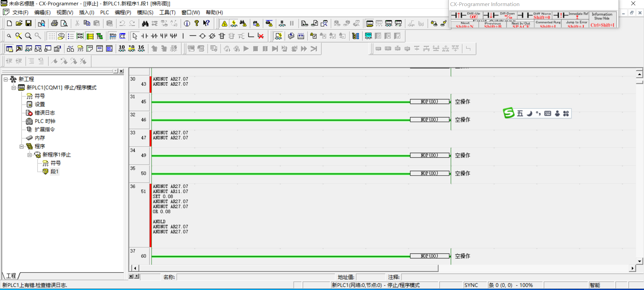
Task: Select the New Closed Contact tool
Action: 154,36
